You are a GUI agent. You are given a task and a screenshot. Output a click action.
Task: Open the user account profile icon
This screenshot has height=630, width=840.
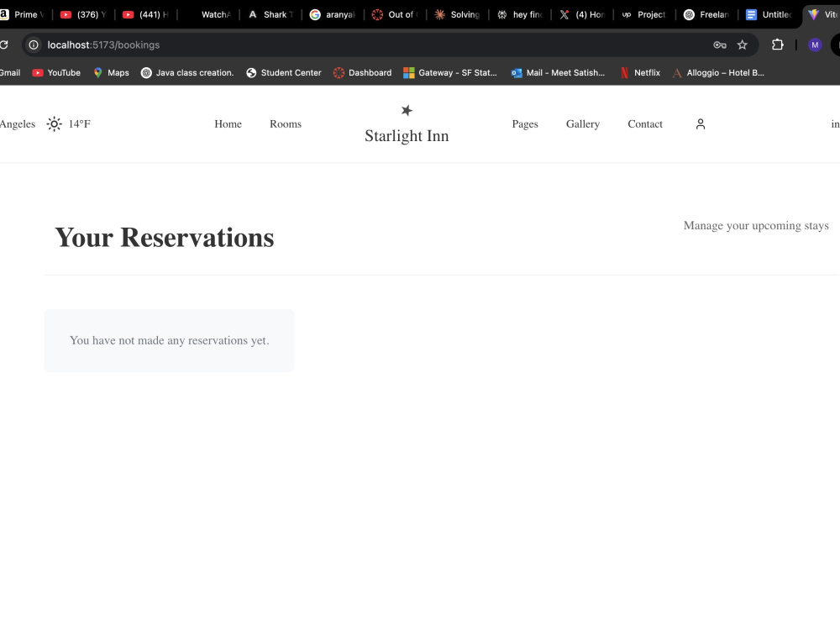point(701,123)
